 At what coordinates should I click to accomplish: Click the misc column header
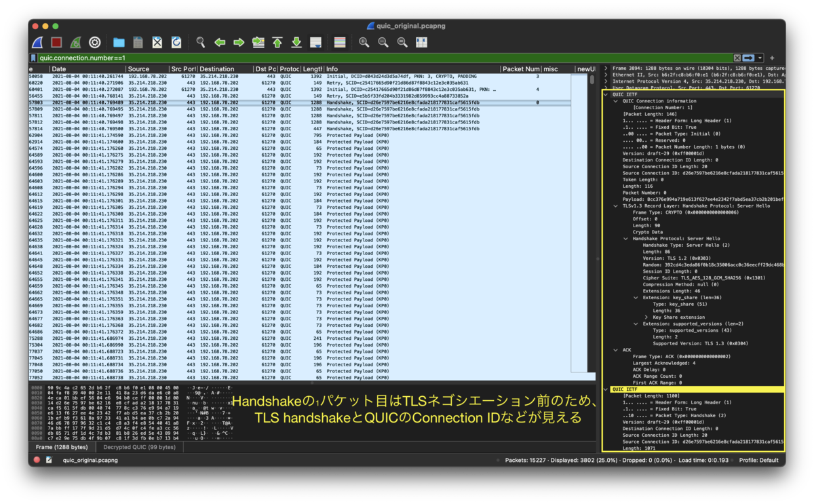pos(557,69)
